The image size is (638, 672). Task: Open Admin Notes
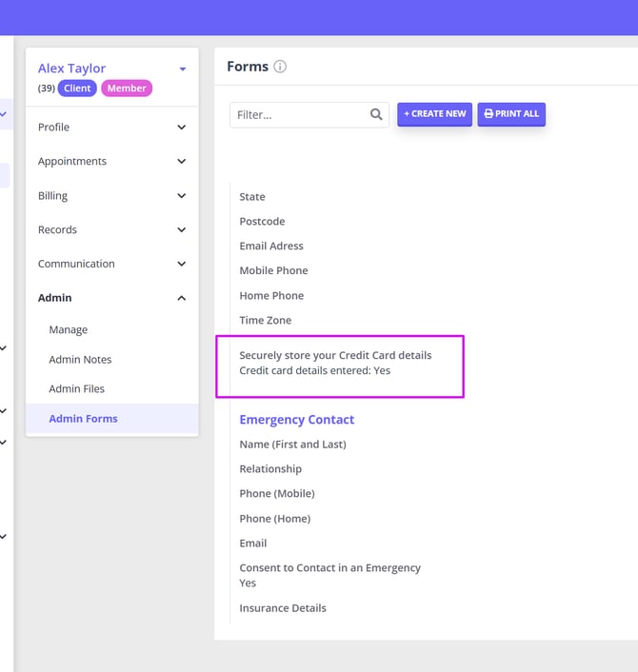coord(80,360)
